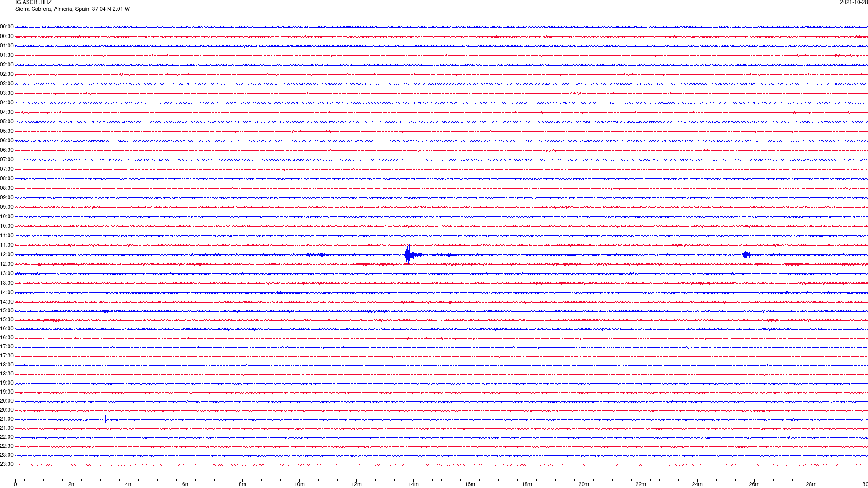Select the 16:30 trace time label

(x=7, y=338)
